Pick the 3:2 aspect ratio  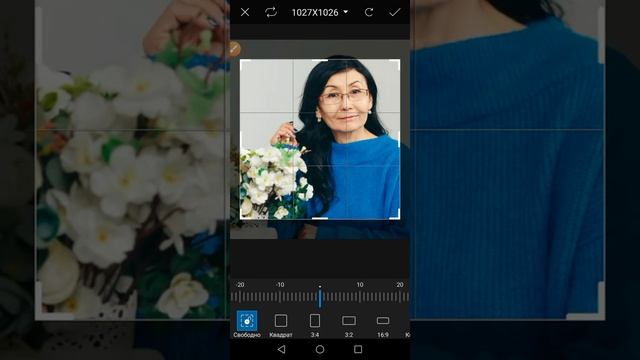pos(349,325)
